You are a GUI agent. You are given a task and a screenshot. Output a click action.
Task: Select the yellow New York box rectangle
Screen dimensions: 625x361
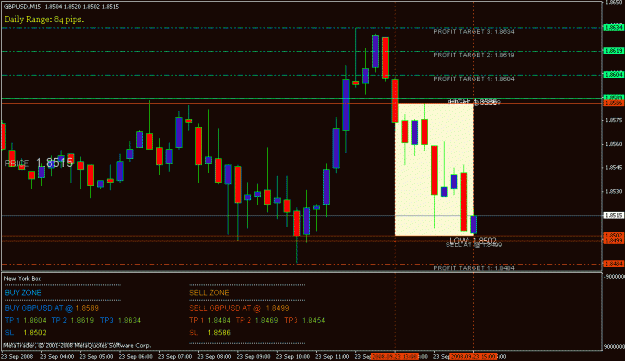[434, 170]
